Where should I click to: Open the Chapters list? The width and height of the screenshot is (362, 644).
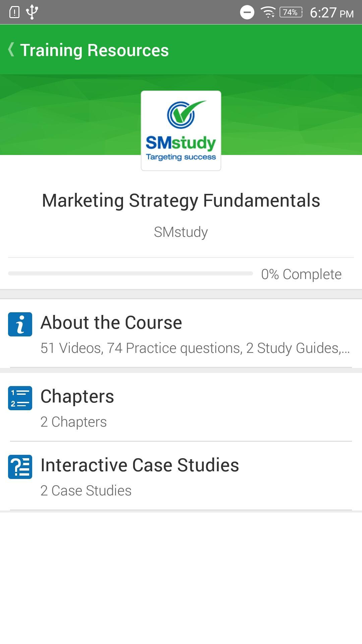77,396
